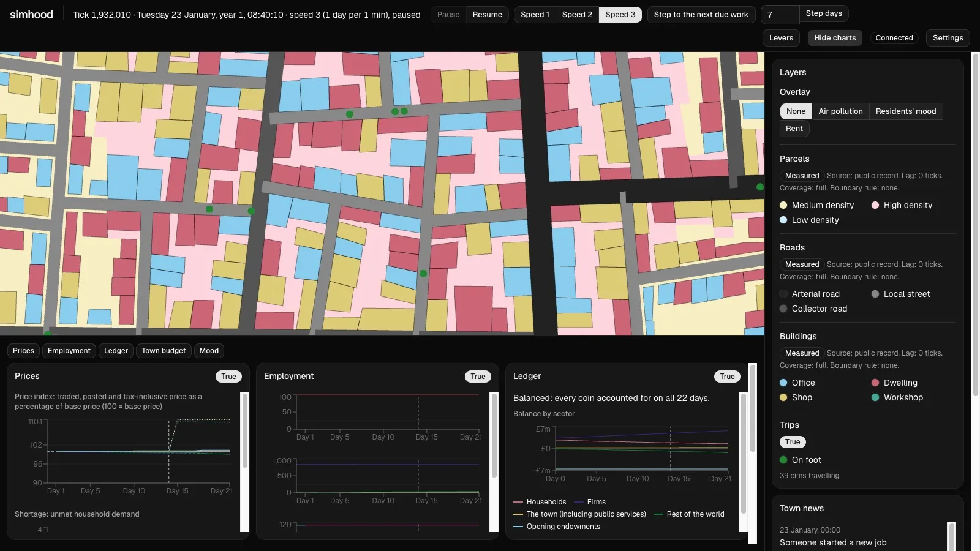Click True badge on Ledger card
Screen dimensions: 980x551
727,377
